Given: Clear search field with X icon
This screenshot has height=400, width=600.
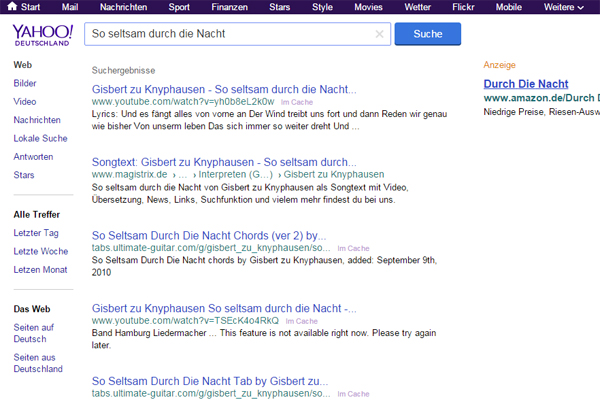Looking at the screenshot, I should [x=379, y=34].
